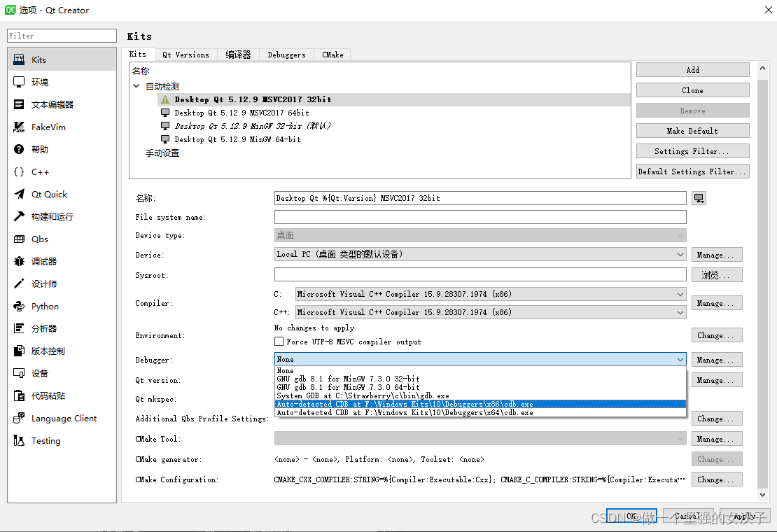Open the FakeVim settings category

pyautogui.click(x=62, y=127)
